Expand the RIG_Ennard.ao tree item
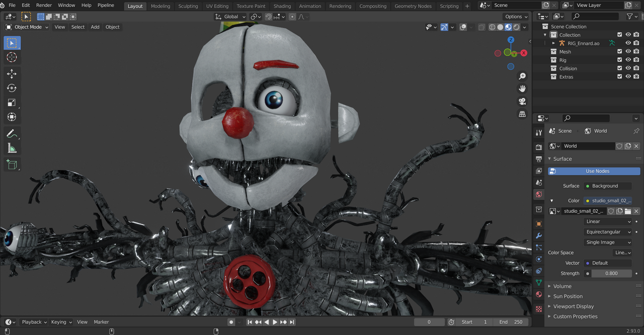This screenshot has width=644, height=335. [x=553, y=43]
